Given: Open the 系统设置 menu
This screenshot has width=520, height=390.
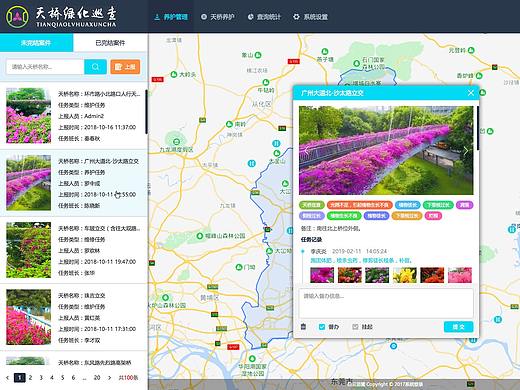Looking at the screenshot, I should pyautogui.click(x=311, y=17).
